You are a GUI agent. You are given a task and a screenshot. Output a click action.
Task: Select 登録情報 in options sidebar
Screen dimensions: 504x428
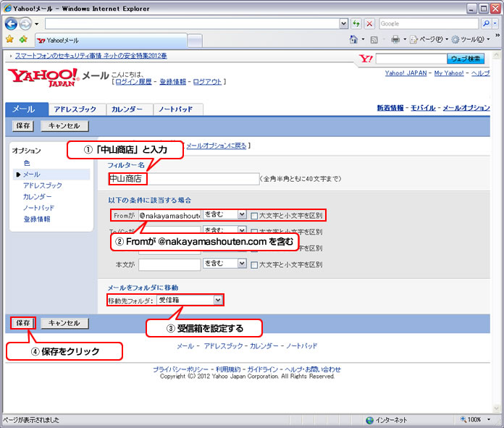point(37,219)
